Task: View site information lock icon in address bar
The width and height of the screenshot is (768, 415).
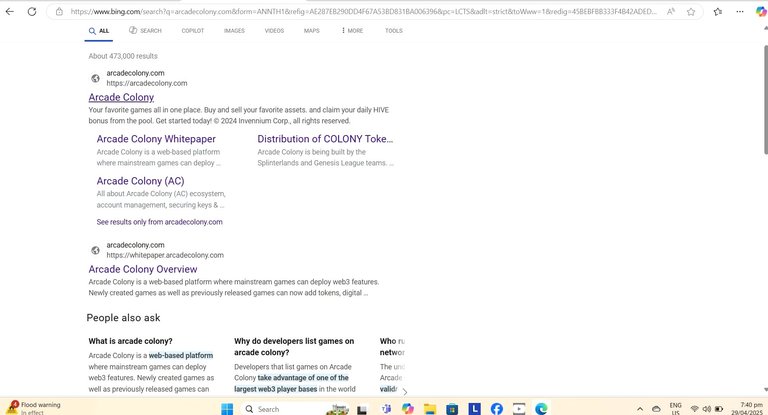Action: [59, 11]
